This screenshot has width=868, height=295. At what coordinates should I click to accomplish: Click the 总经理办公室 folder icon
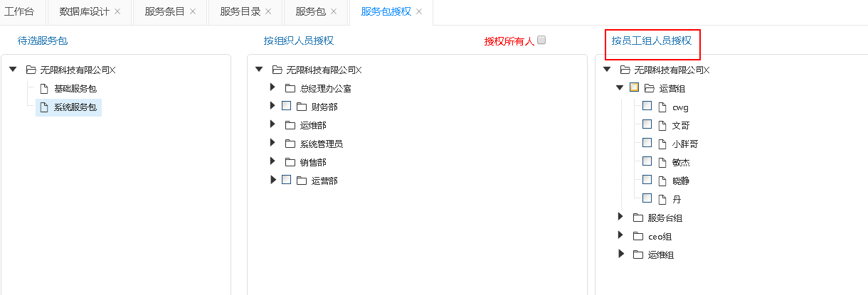click(290, 89)
